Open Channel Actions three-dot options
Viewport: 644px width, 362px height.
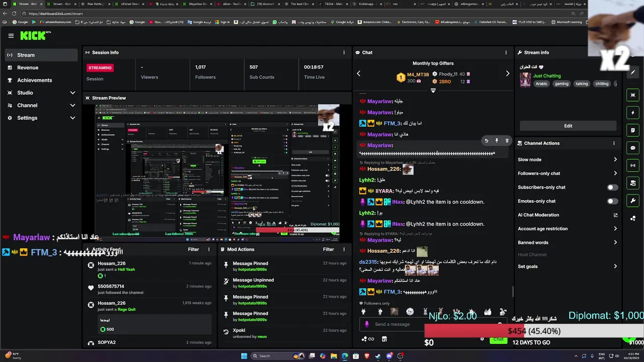point(614,143)
